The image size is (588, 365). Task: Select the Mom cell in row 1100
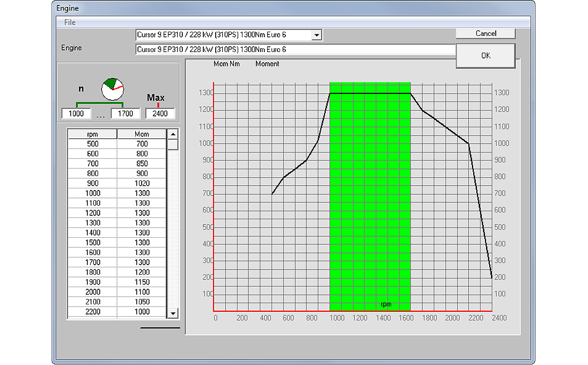[x=142, y=203]
